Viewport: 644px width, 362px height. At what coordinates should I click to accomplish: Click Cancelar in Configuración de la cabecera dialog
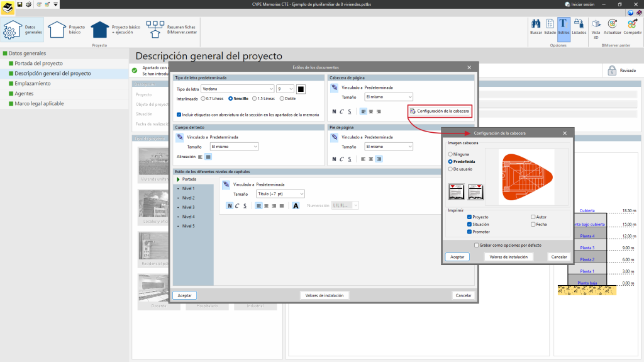click(559, 257)
